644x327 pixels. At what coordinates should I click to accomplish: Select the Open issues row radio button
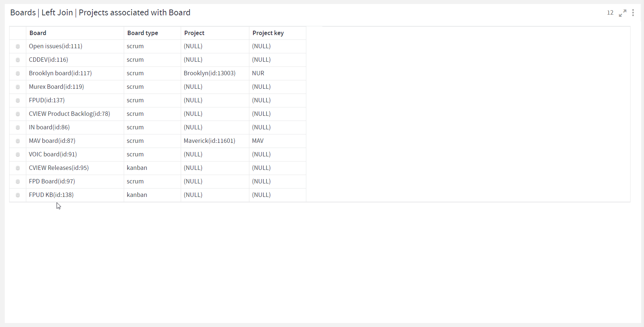(x=18, y=46)
